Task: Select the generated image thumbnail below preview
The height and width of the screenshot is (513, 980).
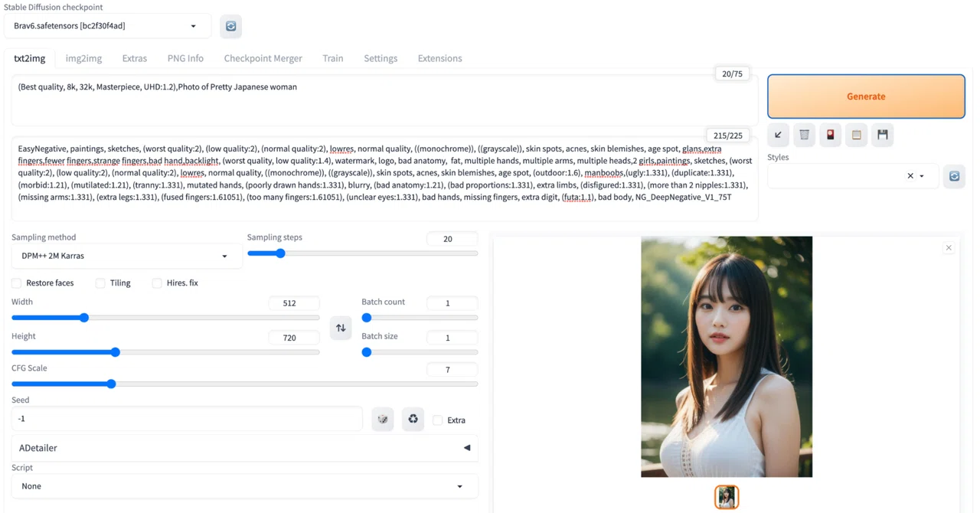Action: 727,497
